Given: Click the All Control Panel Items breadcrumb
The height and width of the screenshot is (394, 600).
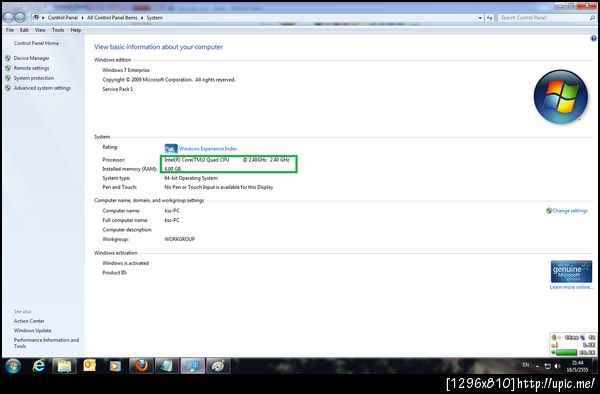Looking at the screenshot, I should pyautogui.click(x=112, y=18).
